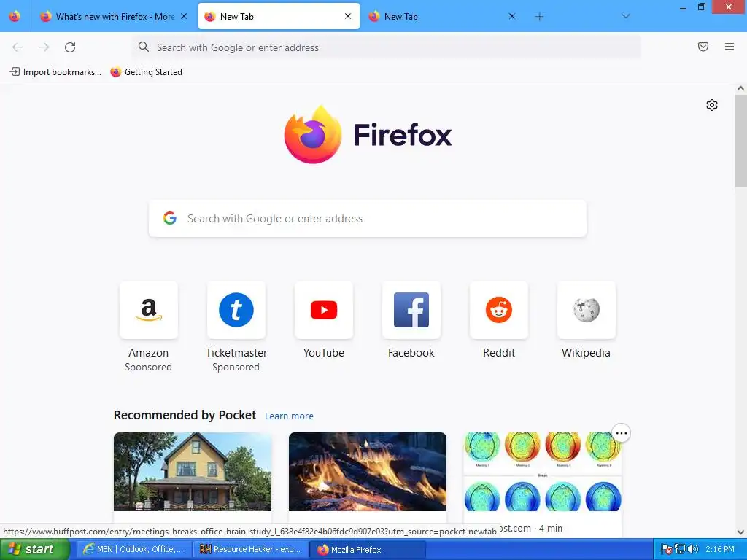Open the brain scans story thumbnail
The width and height of the screenshot is (747, 560).
[543, 472]
